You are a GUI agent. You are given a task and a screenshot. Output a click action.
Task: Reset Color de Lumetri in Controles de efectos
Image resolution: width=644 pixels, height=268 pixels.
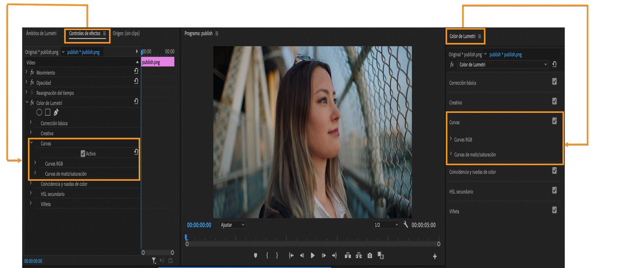tap(136, 101)
